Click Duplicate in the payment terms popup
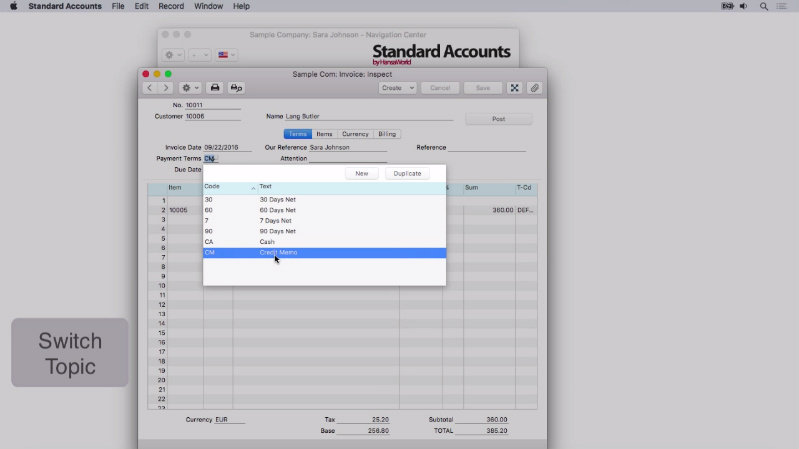 pos(407,173)
